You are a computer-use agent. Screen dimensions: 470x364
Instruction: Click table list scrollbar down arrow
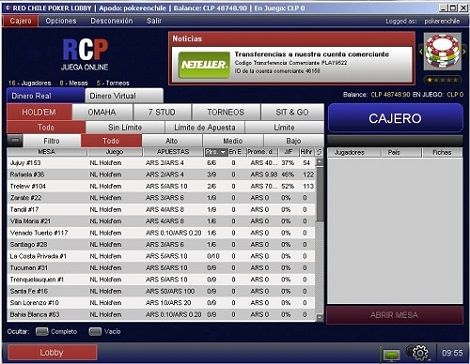point(319,317)
